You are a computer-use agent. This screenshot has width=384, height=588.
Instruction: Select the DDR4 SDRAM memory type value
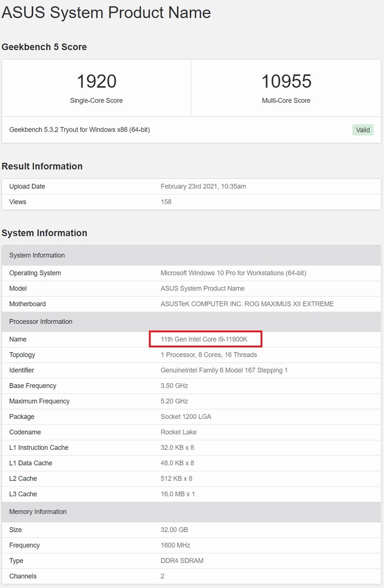pos(182,561)
